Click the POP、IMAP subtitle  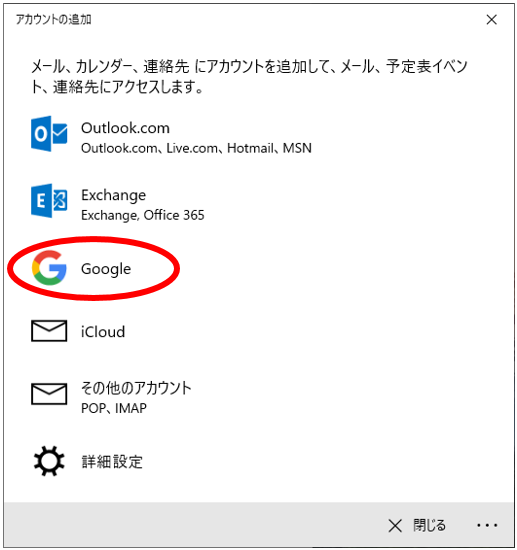pos(114,408)
